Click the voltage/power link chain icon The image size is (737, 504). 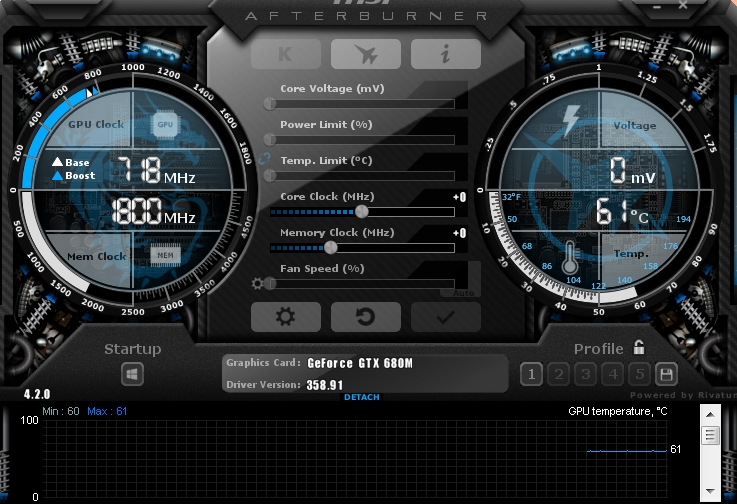(x=264, y=158)
